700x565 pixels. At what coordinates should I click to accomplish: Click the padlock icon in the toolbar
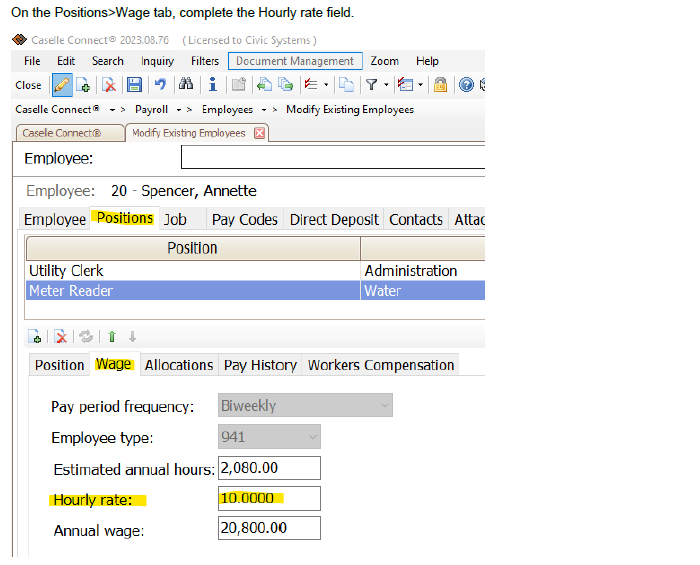[x=440, y=85]
